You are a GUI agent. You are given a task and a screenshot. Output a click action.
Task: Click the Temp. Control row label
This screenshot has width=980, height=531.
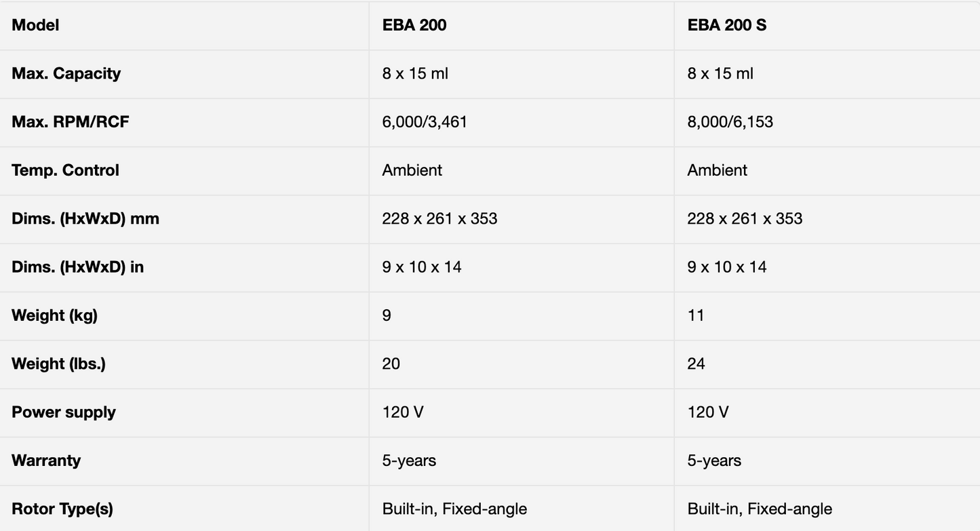[65, 170]
